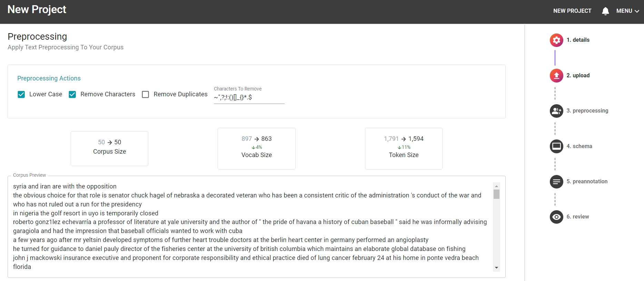The width and height of the screenshot is (644, 281).
Task: Expand the MENU dropdown
Action: 627,11
